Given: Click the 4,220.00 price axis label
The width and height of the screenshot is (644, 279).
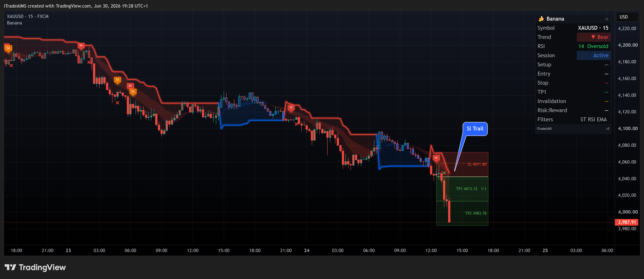Looking at the screenshot, I should click(627, 29).
